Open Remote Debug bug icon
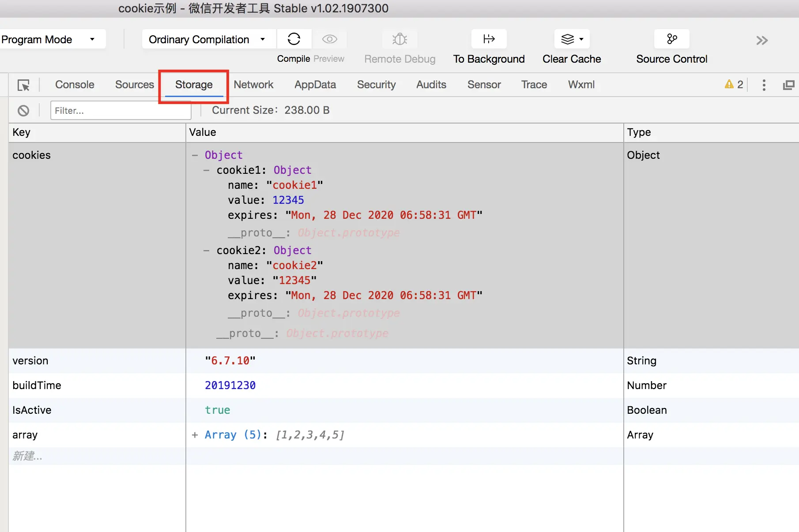799x532 pixels. pyautogui.click(x=400, y=39)
